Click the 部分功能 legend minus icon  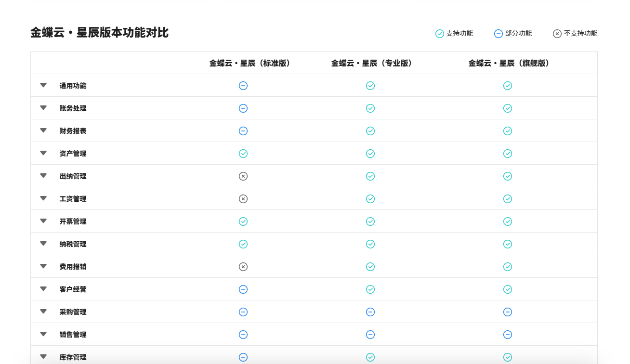(498, 33)
